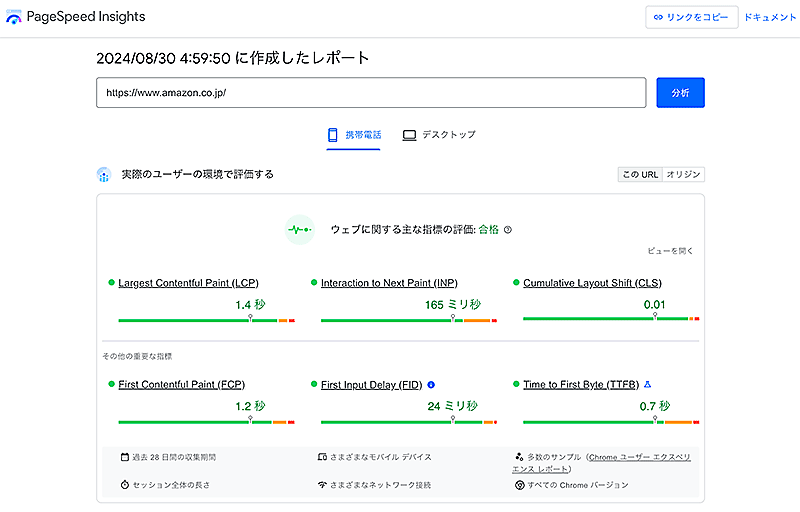The height and width of the screenshot is (512, 800).
Task: Click the Chrome icon for Chrome versions
Action: pyautogui.click(x=520, y=485)
